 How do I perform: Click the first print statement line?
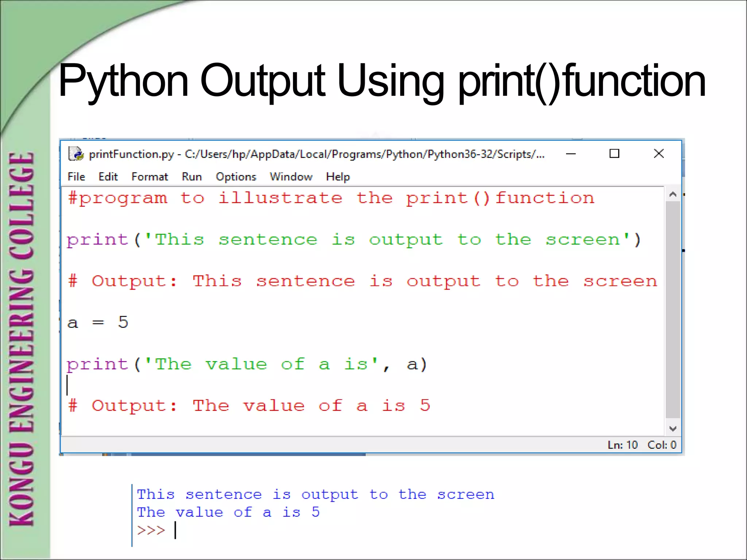pos(353,240)
